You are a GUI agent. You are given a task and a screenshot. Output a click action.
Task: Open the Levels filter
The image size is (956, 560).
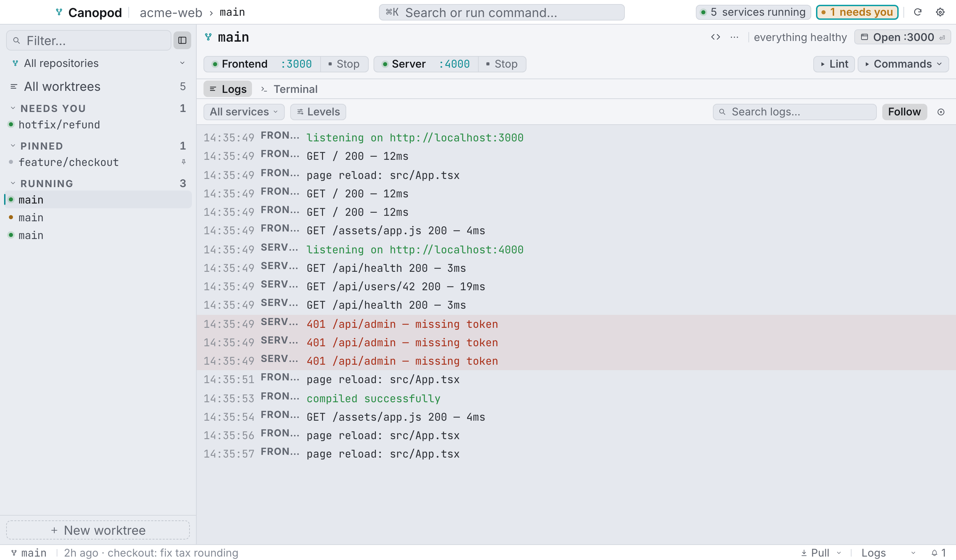click(x=318, y=112)
